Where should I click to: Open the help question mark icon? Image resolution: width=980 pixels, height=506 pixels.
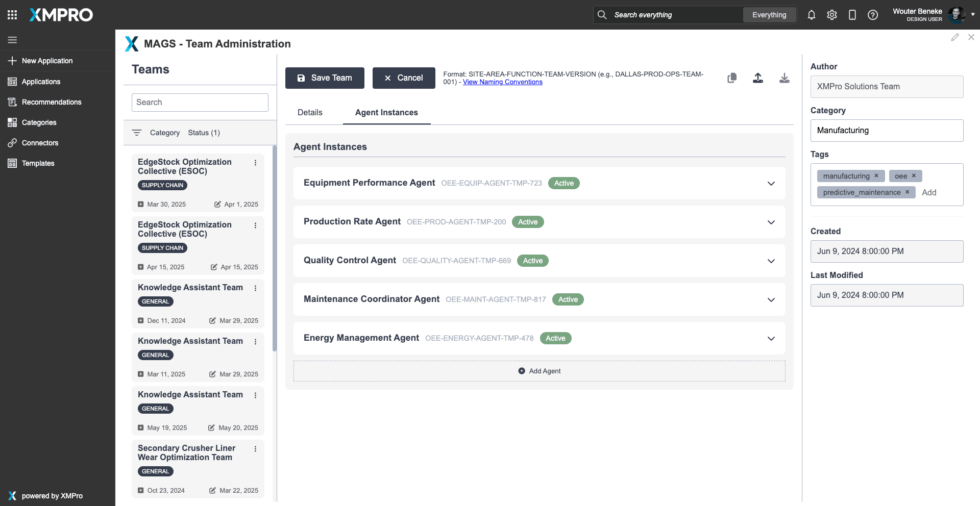[873, 15]
